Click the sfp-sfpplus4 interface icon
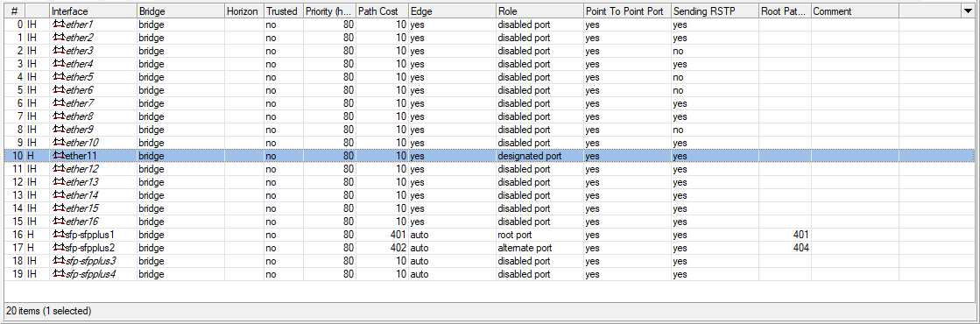 (x=58, y=274)
